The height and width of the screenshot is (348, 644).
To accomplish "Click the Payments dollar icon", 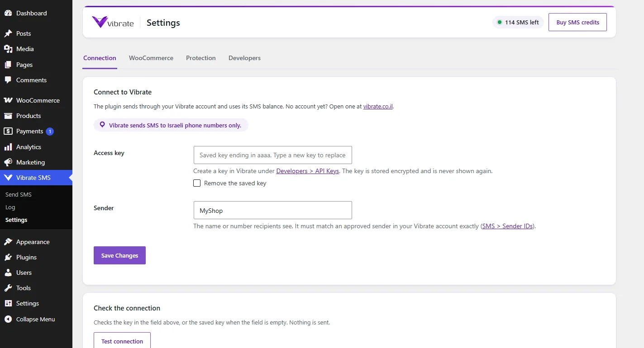I will [8, 131].
